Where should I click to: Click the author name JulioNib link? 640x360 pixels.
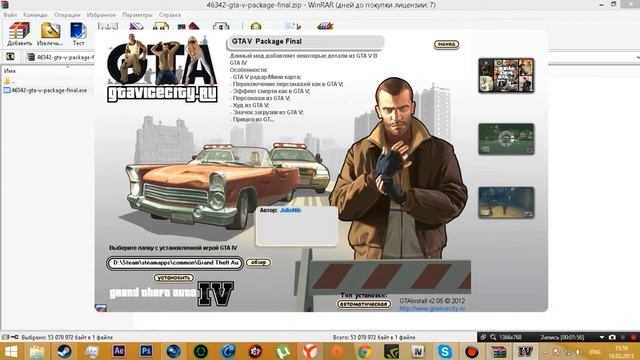[290, 210]
